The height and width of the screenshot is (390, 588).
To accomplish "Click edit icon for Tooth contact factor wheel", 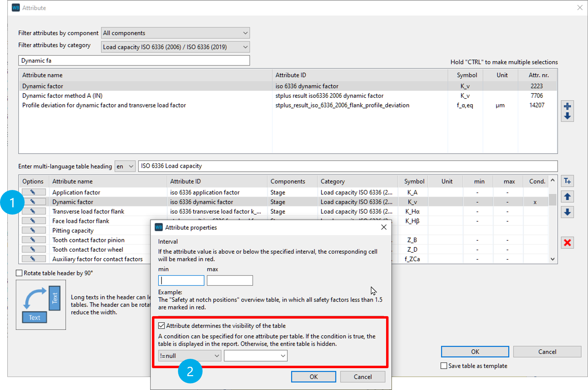I will [34, 249].
